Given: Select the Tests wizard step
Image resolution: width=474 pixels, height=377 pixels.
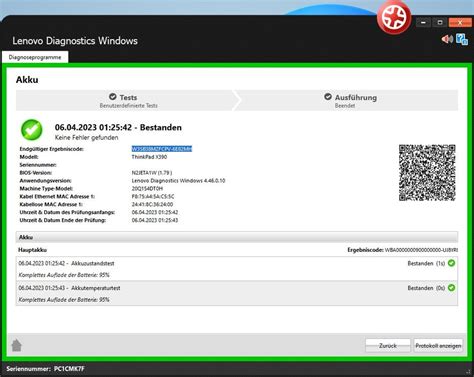Looking at the screenshot, I should [128, 100].
